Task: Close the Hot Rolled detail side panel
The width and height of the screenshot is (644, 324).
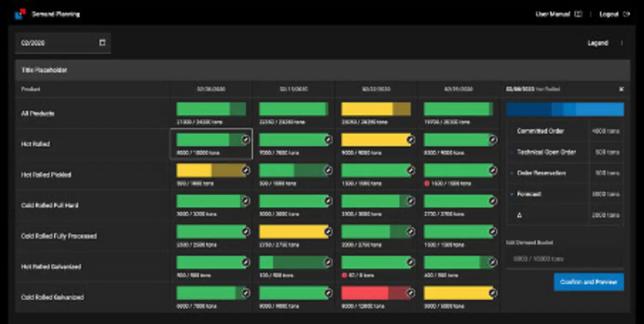Action: pyautogui.click(x=621, y=89)
